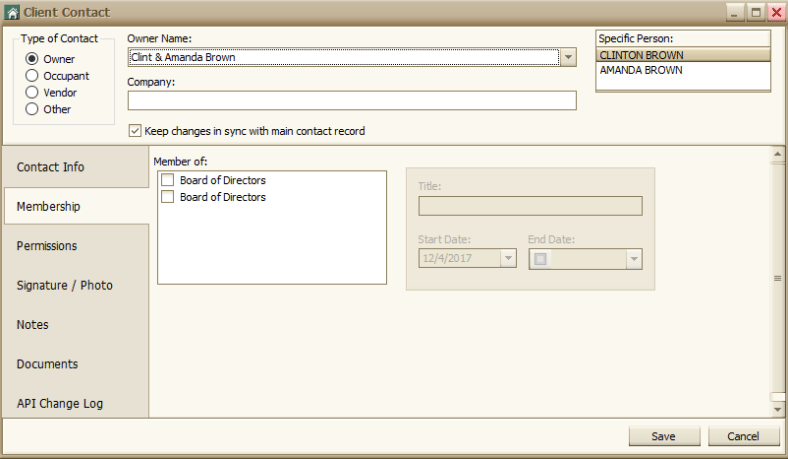View the API Change Log tab
The width and height of the screenshot is (788, 459).
coord(76,403)
